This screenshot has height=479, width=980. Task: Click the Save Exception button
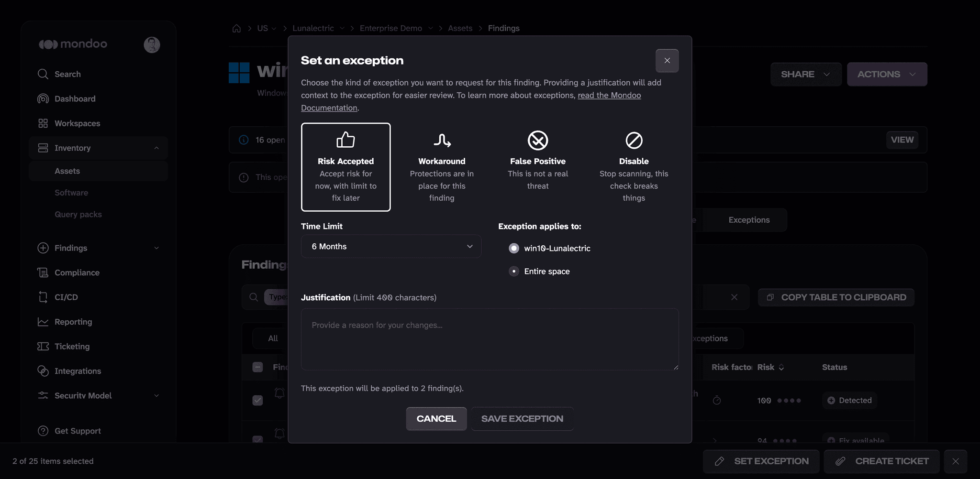[x=522, y=419]
